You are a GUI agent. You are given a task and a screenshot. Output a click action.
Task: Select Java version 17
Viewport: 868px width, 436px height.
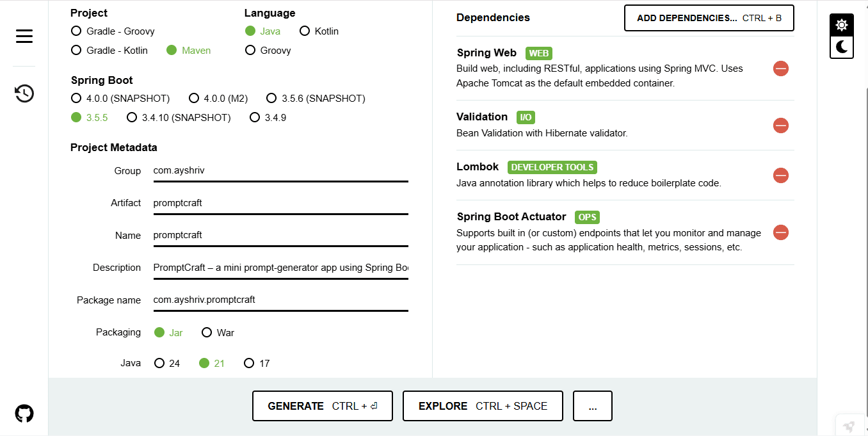pos(257,364)
